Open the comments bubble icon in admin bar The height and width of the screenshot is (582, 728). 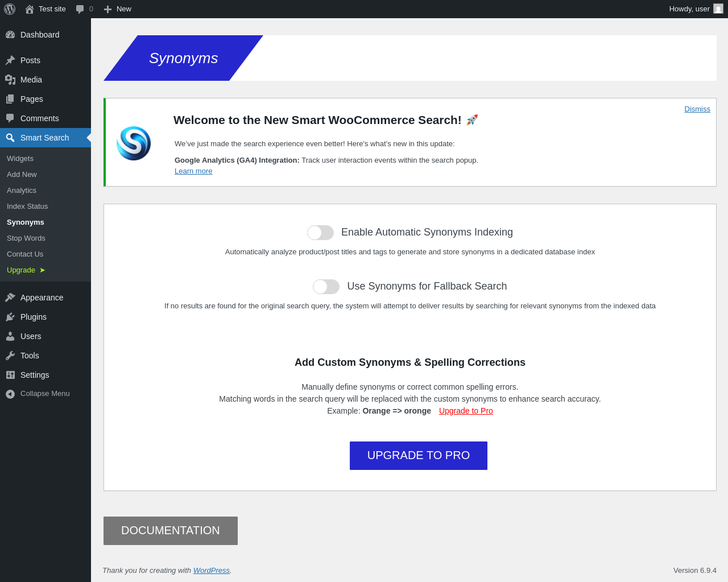pos(80,9)
